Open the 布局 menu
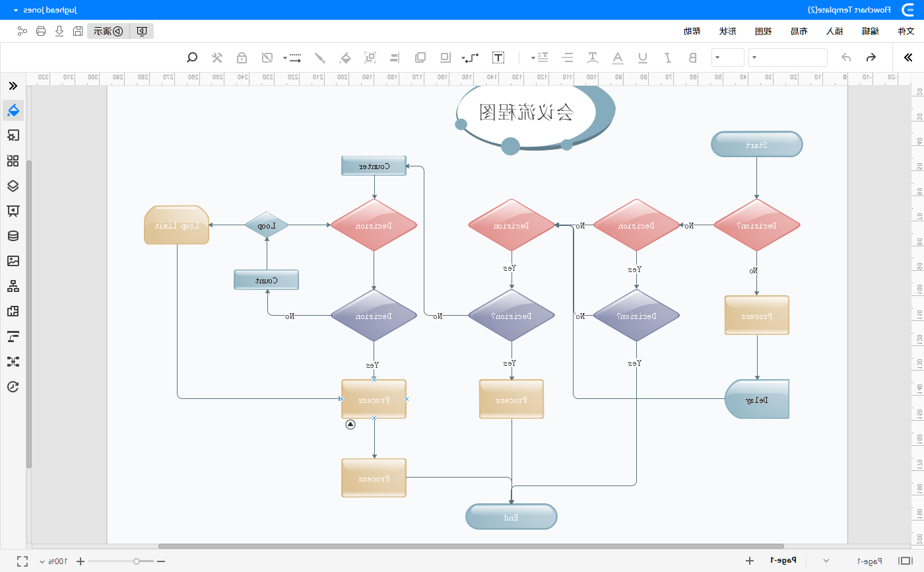Image resolution: width=924 pixels, height=572 pixels. coord(799,31)
